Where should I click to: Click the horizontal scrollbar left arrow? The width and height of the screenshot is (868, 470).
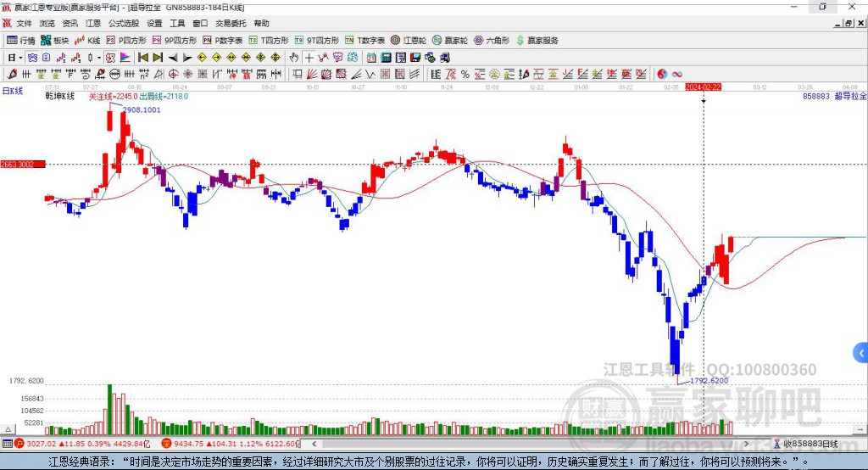pyautogui.click(x=314, y=444)
